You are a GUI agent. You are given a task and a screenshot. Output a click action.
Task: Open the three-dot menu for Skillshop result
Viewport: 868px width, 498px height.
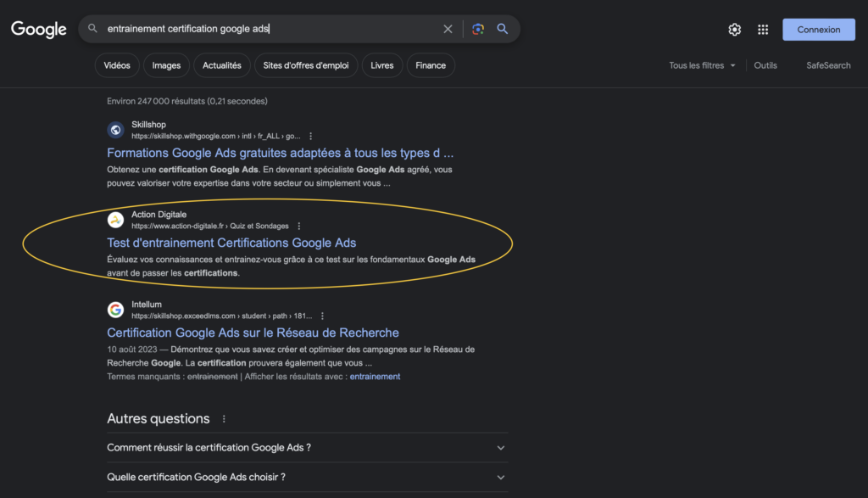[310, 137]
